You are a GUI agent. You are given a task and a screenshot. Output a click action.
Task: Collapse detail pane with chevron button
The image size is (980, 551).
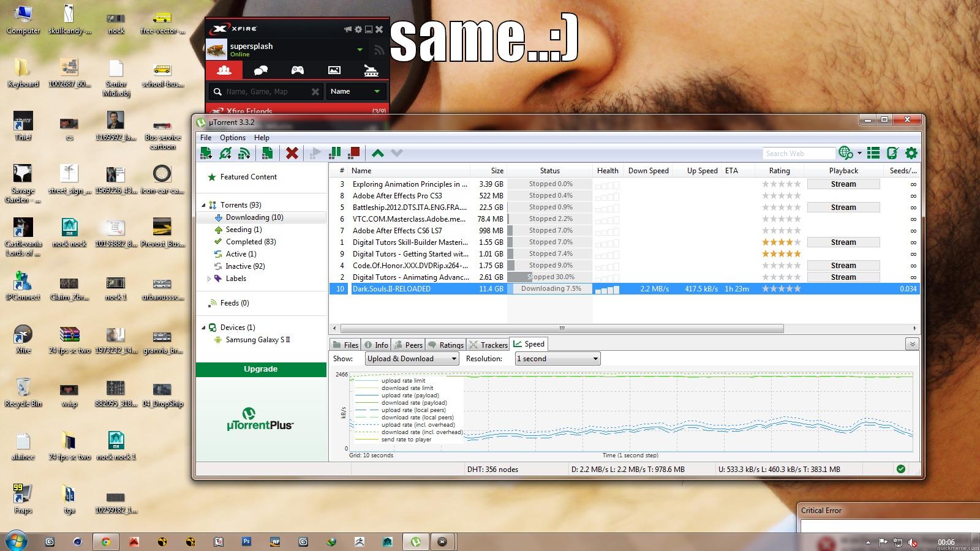[x=912, y=344]
